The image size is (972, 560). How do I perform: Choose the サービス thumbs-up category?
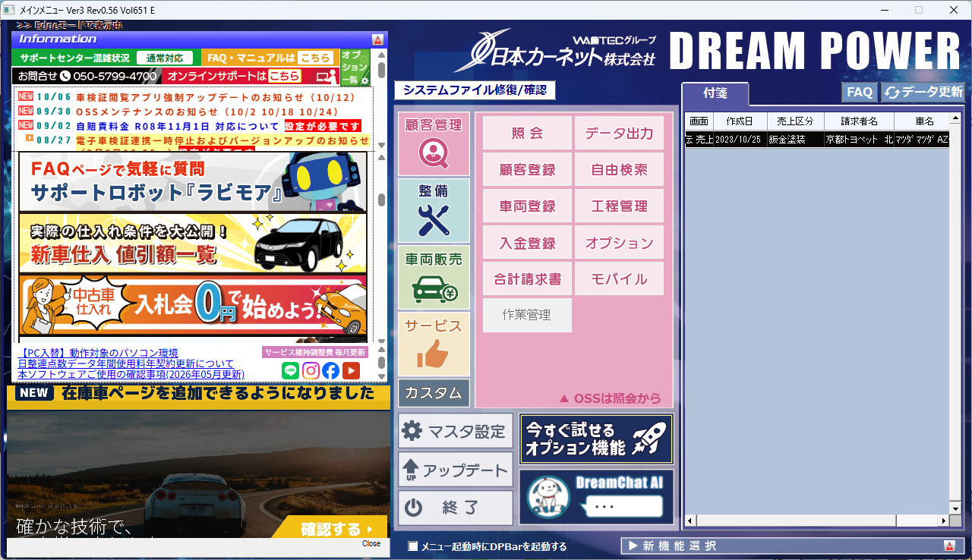click(x=434, y=344)
